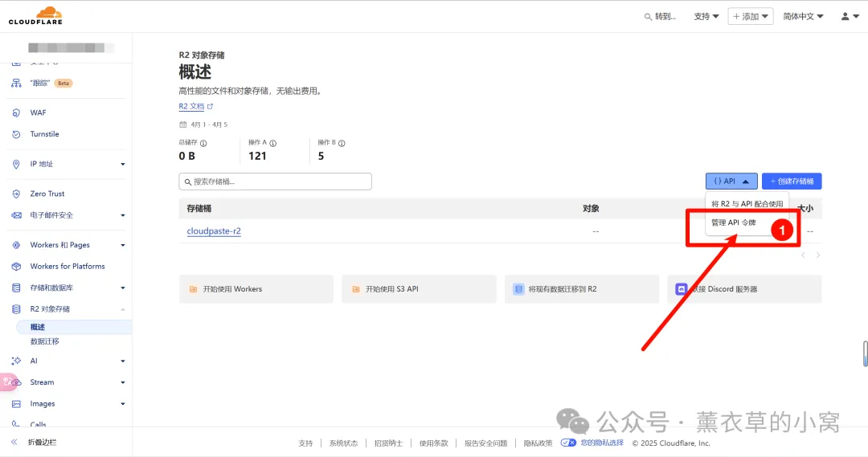Click the Cloudflare logo
868x457 pixels.
coord(35,15)
